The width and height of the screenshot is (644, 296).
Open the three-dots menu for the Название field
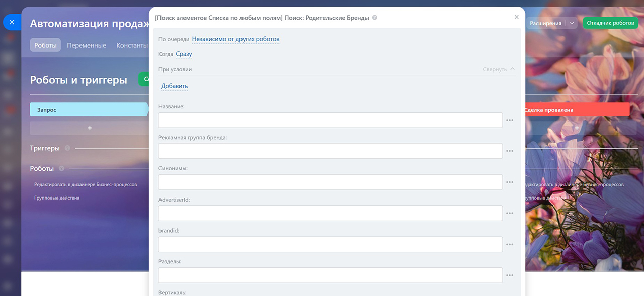coord(510,120)
